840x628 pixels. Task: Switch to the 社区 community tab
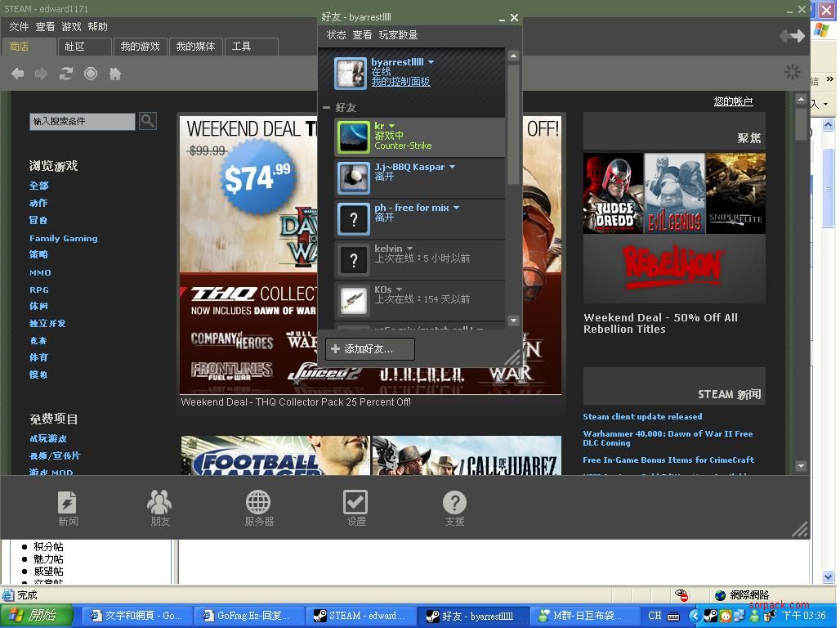(x=75, y=47)
